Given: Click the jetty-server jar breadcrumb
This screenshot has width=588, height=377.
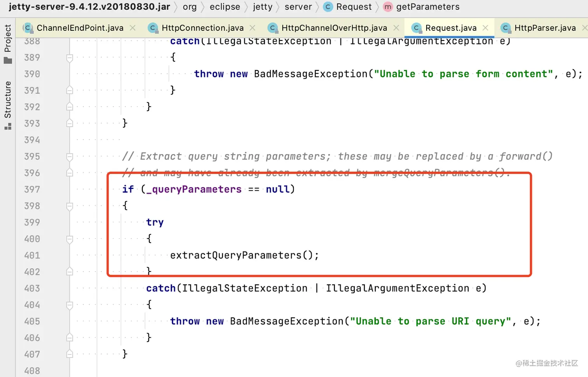Looking at the screenshot, I should point(89,7).
